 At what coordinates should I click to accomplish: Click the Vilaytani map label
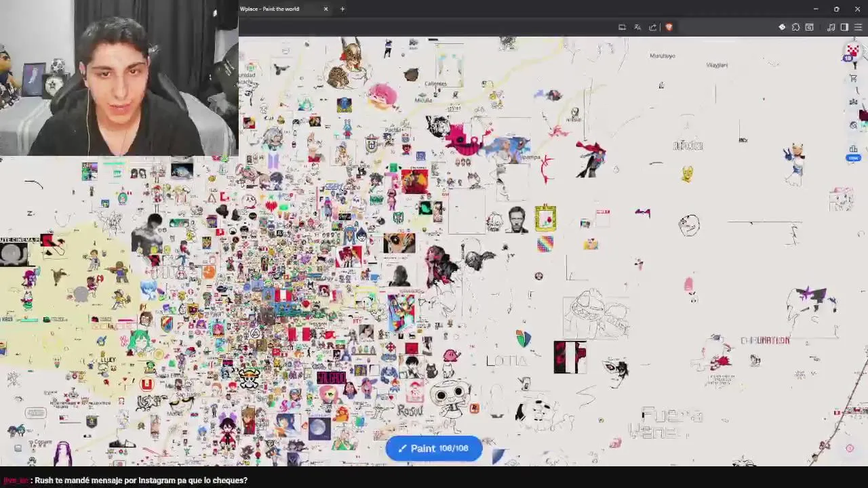coord(717,65)
